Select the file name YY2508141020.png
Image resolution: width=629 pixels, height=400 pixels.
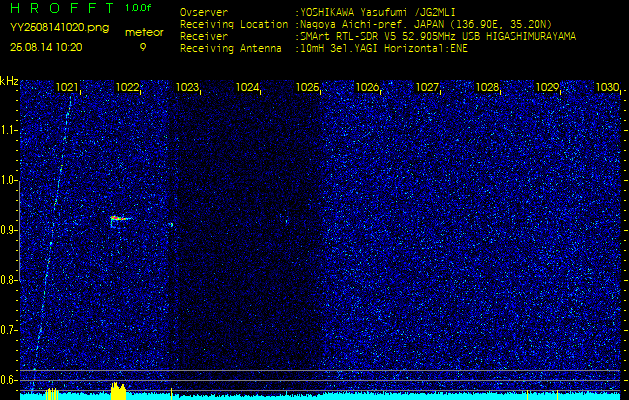59,28
